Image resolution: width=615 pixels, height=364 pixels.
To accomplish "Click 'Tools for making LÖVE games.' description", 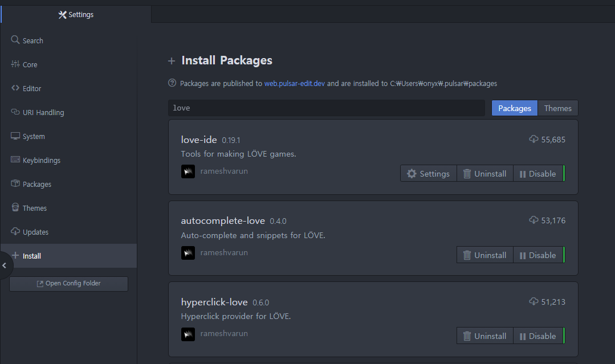I will [238, 154].
